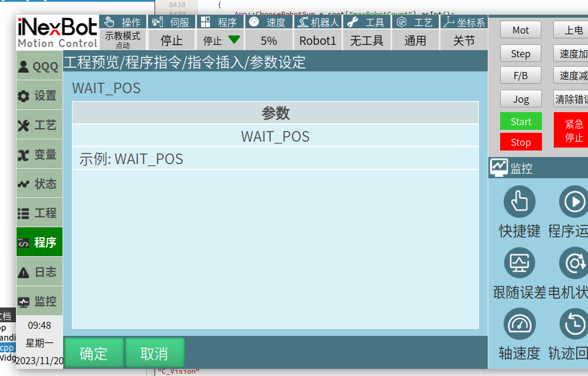Toggle Step mode button
The width and height of the screenshot is (588, 376).
520,54
